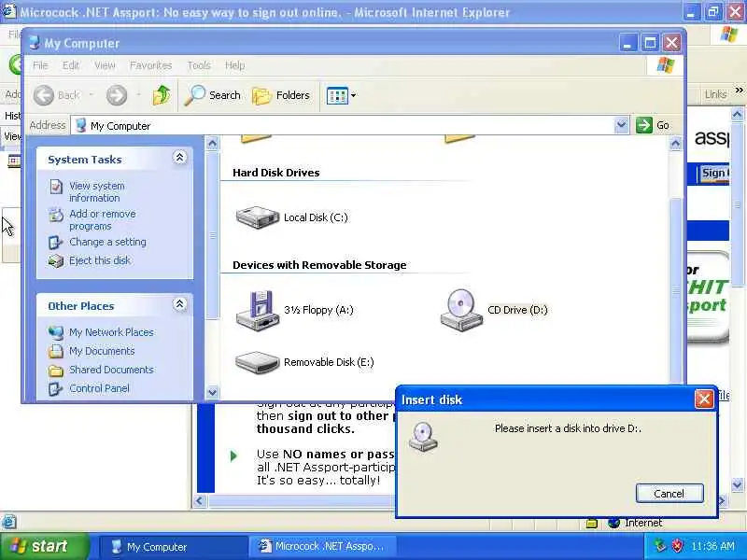The height and width of the screenshot is (560, 747).
Task: Expand the Views dropdown arrow
Action: tap(354, 95)
